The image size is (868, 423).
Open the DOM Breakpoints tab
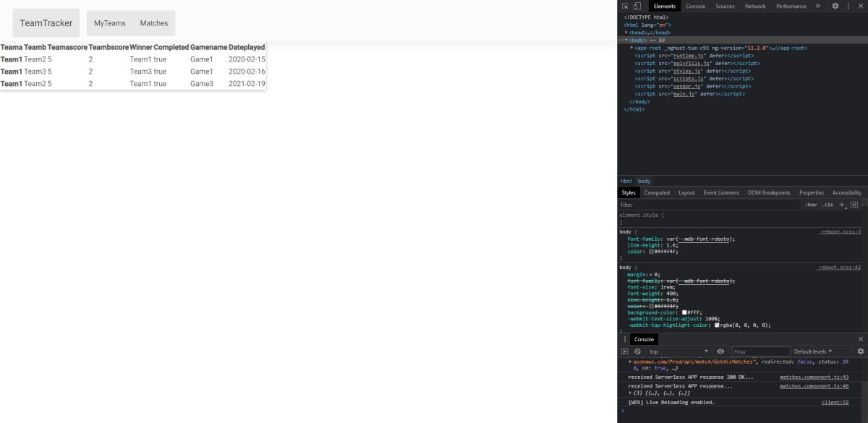coord(769,192)
